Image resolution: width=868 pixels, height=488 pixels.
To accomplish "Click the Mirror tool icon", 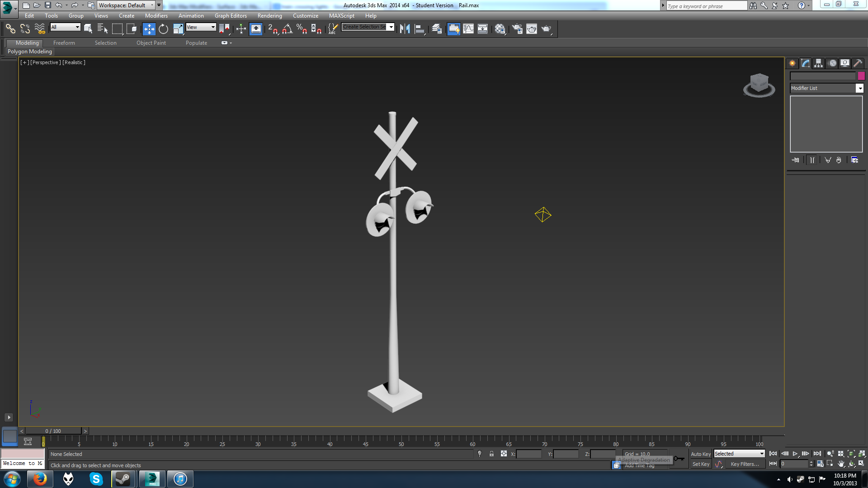I will tap(405, 29).
